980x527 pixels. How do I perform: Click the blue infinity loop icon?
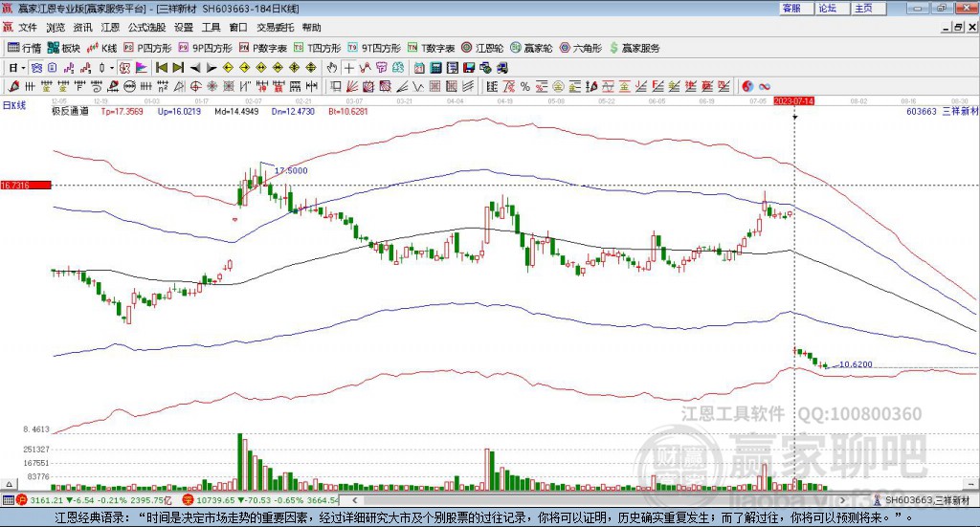click(765, 87)
